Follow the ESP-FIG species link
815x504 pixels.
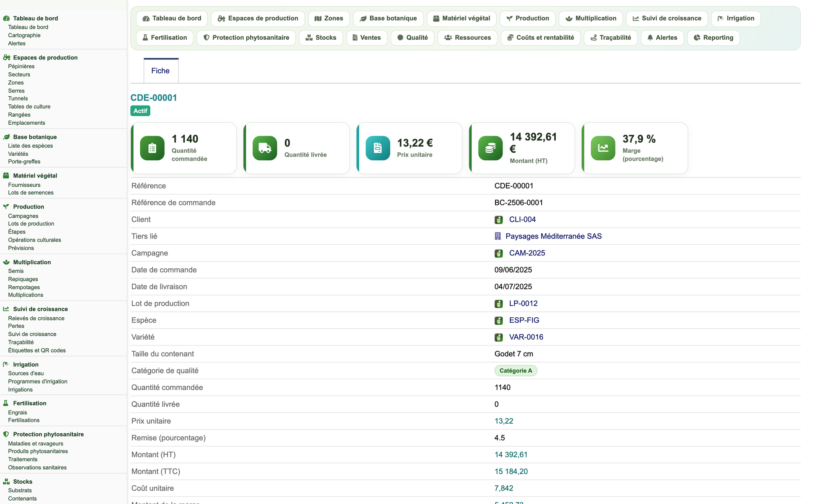point(524,320)
